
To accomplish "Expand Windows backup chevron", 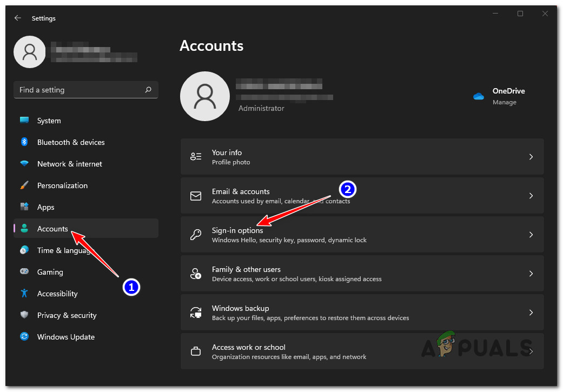I will point(531,313).
